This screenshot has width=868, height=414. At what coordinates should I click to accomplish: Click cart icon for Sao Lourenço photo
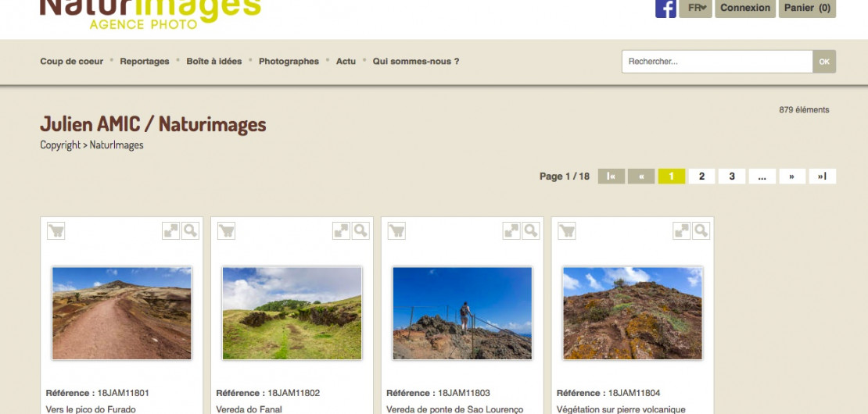tap(396, 230)
